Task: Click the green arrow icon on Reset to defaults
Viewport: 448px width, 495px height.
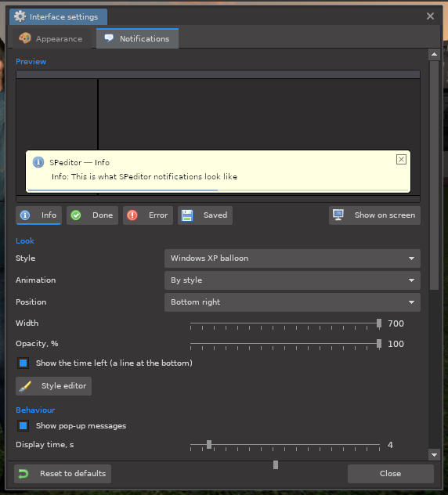Action: click(x=23, y=474)
